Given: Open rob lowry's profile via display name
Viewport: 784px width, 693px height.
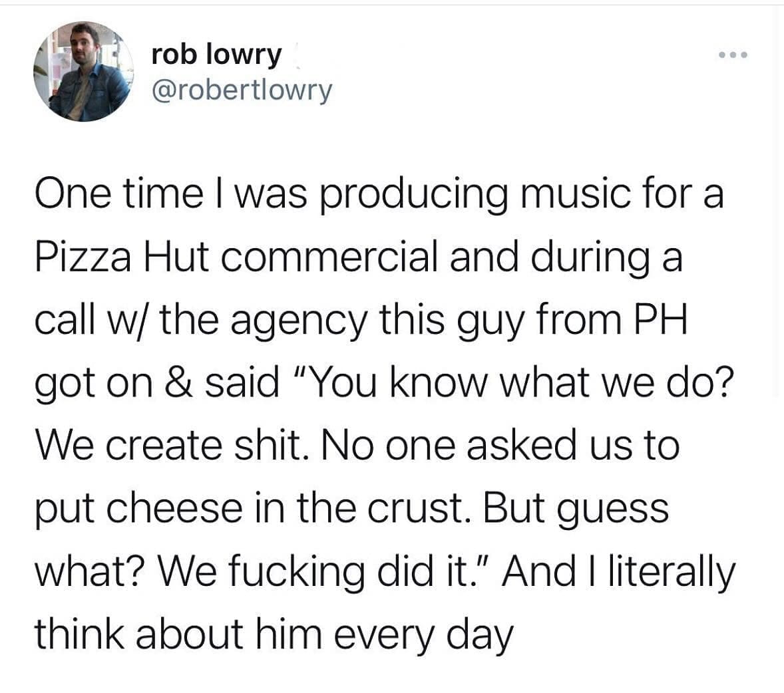Looking at the screenshot, I should (214, 55).
